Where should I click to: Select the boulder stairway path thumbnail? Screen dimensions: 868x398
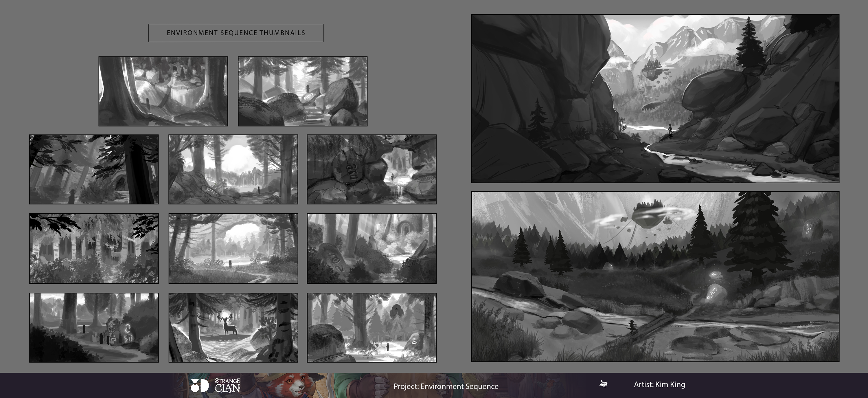pos(303,91)
